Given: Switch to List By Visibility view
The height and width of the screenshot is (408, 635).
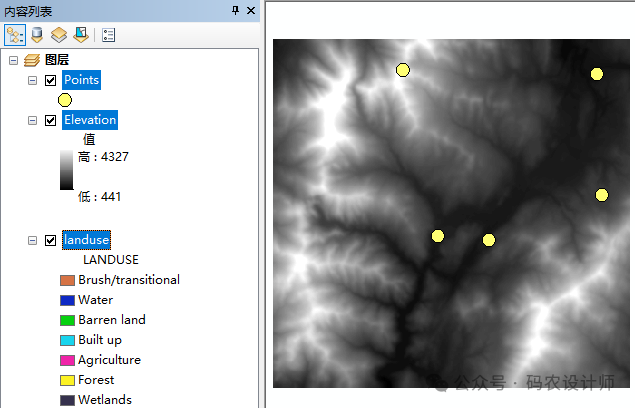Looking at the screenshot, I should point(58,35).
